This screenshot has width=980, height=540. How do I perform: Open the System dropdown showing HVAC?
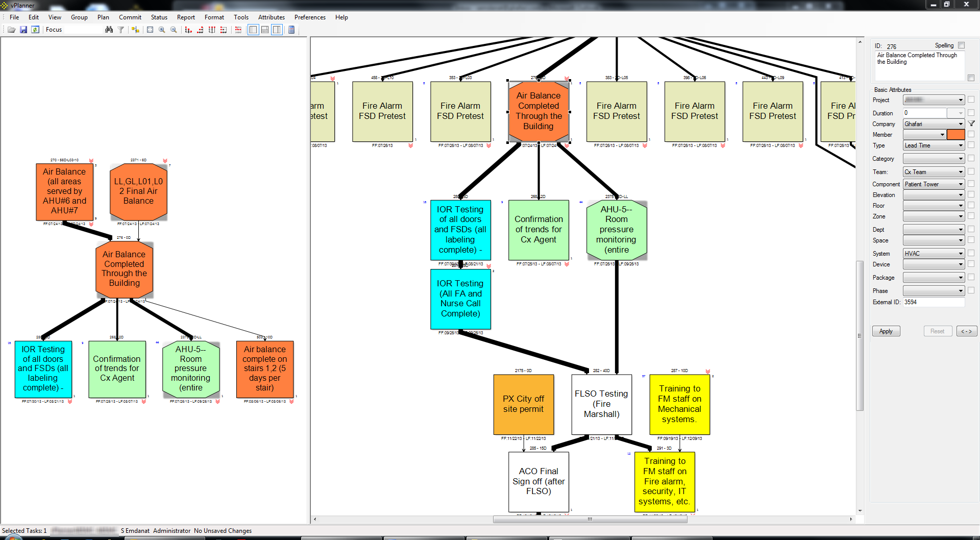pyautogui.click(x=934, y=254)
